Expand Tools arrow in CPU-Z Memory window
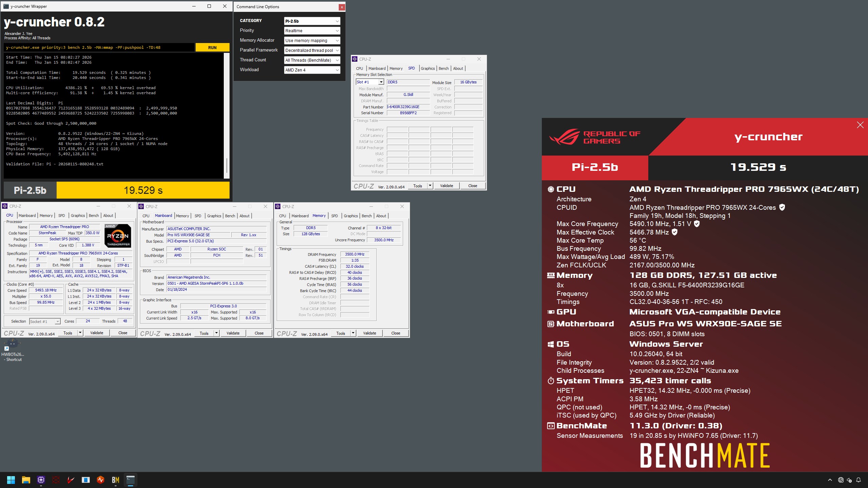This screenshot has width=868, height=488. pos(353,333)
